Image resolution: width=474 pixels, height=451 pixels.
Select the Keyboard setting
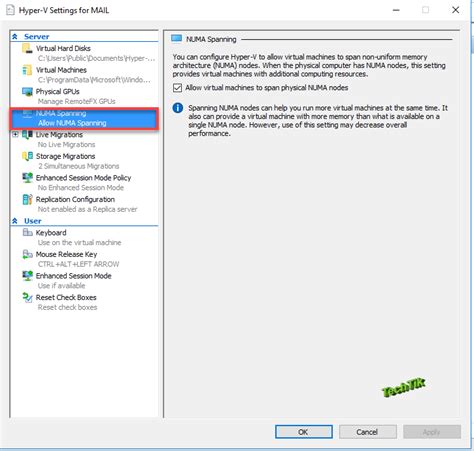[51, 232]
